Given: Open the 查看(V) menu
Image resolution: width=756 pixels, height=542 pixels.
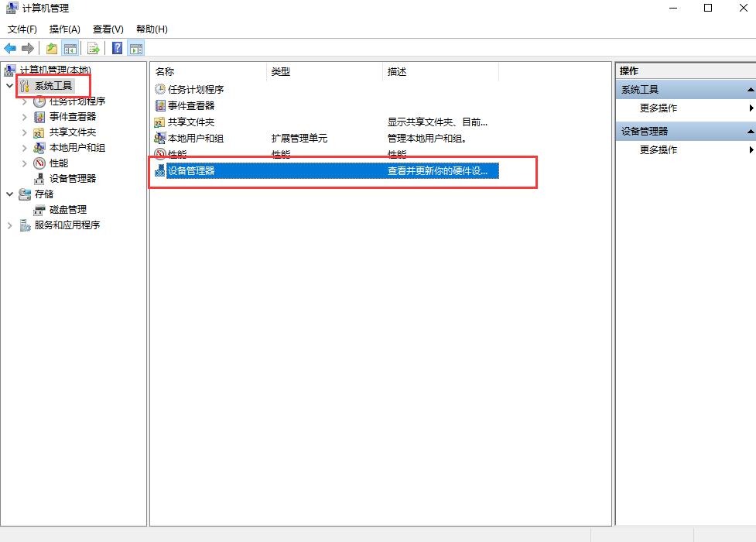Looking at the screenshot, I should [x=108, y=29].
